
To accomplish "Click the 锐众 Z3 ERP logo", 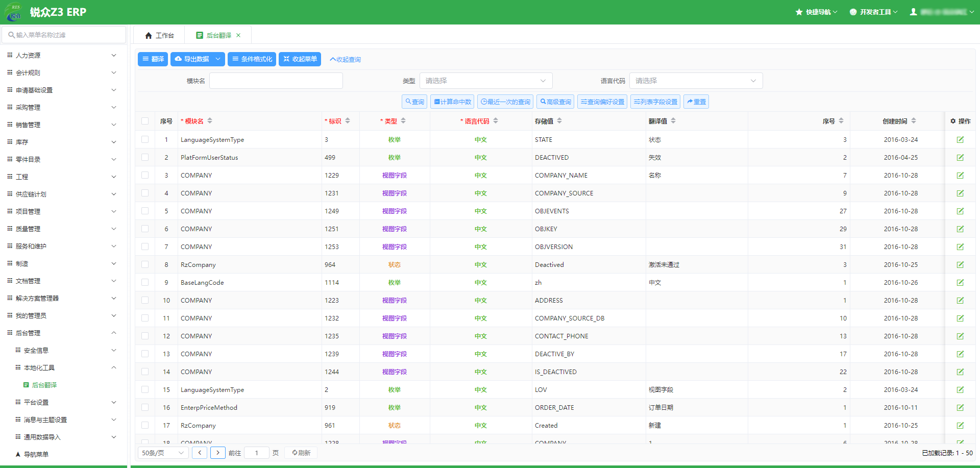I will [x=14, y=12].
